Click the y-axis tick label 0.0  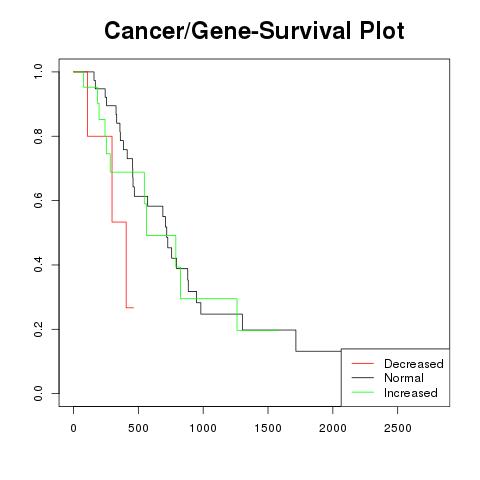click(x=38, y=393)
